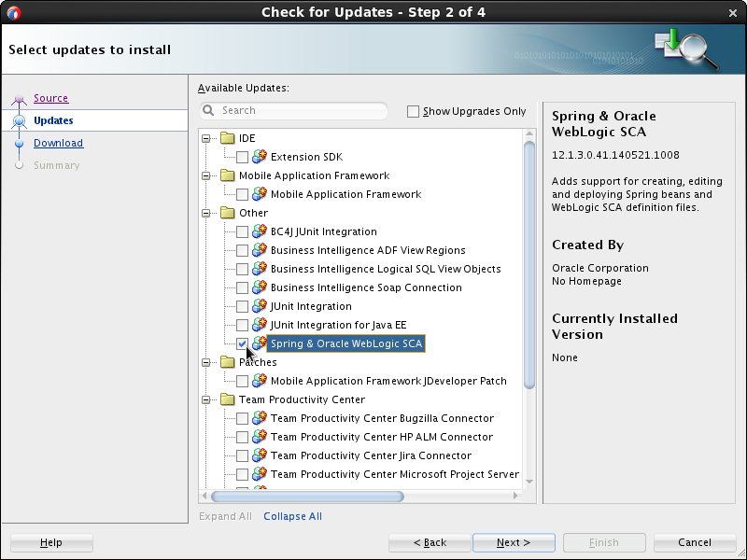Check Business Intelligence Soap Connection checkbox
The width and height of the screenshot is (747, 560).
tap(242, 287)
